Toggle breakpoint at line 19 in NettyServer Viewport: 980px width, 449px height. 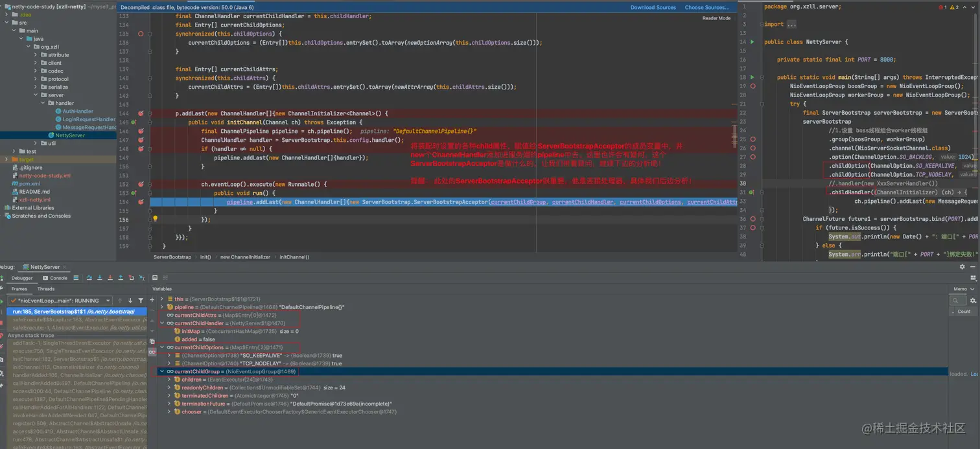pyautogui.click(x=752, y=86)
